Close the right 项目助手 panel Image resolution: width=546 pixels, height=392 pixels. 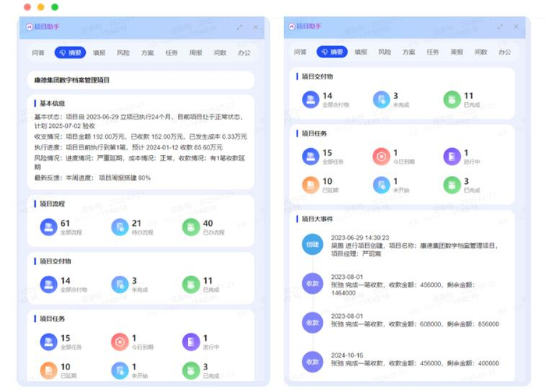pyautogui.click(x=516, y=26)
